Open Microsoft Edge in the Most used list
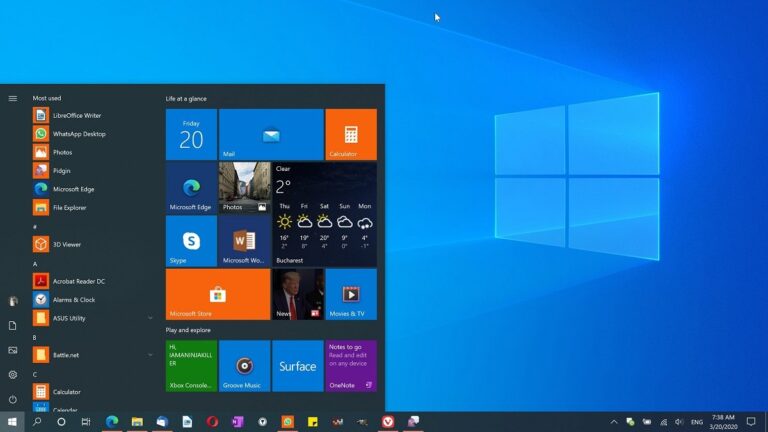Viewport: 768px width, 432px height. 93,189
